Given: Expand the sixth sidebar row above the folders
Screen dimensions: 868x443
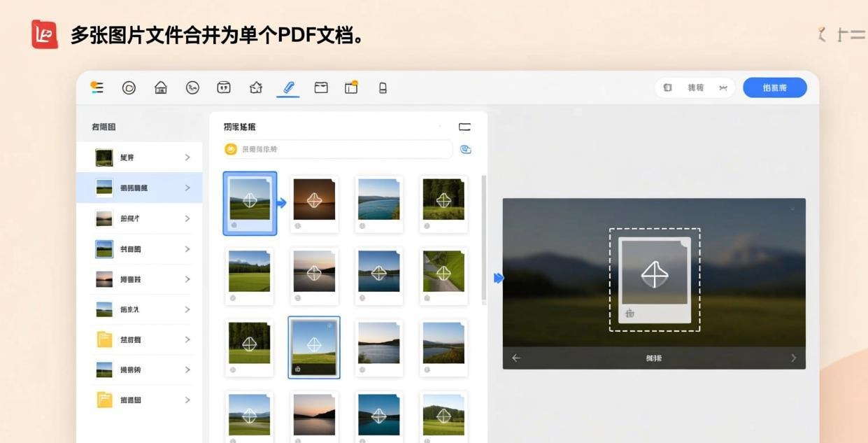Looking at the screenshot, I should pos(187,309).
